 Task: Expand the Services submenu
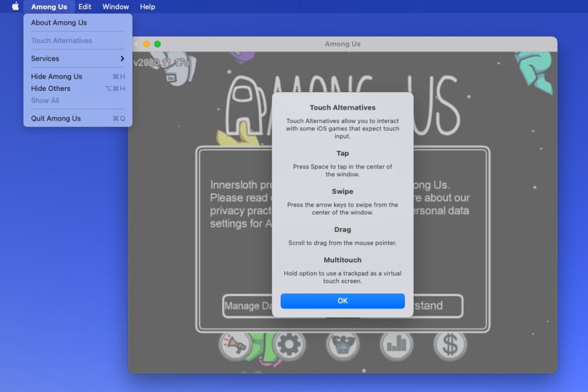(x=78, y=58)
